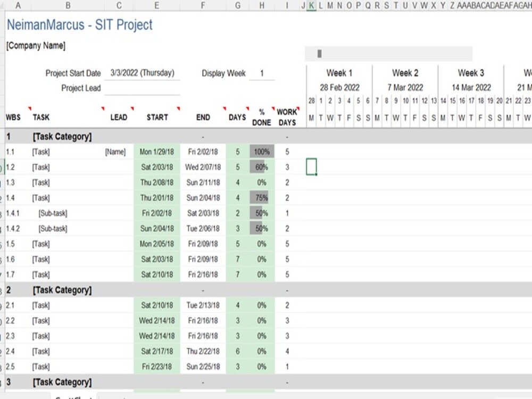Select column H header
This screenshot has width=532, height=399.
tap(262, 5)
